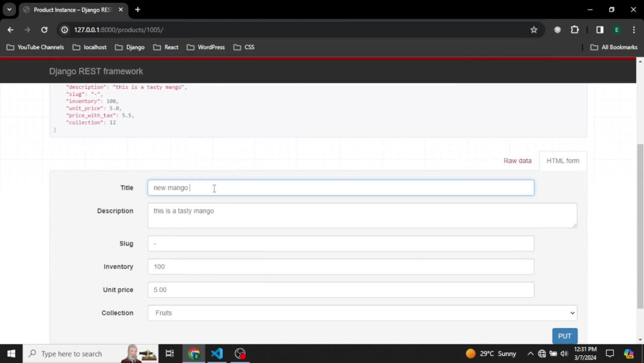Show hidden system tray icons
644x363 pixels.
click(x=530, y=353)
